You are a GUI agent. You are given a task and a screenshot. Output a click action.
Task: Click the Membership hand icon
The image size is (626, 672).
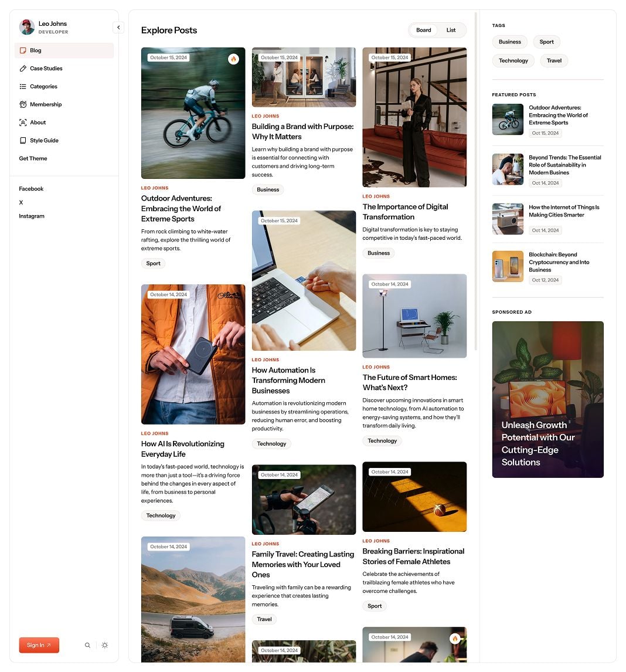pyautogui.click(x=23, y=104)
